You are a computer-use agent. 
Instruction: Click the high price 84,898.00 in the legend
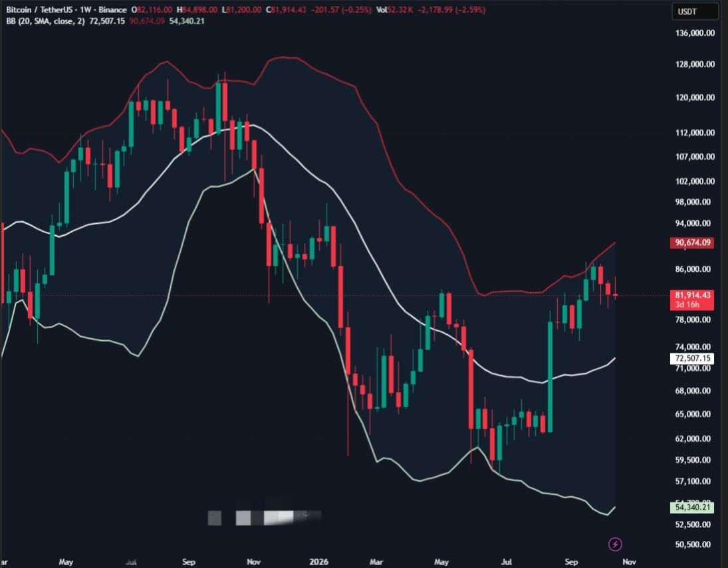click(197, 10)
